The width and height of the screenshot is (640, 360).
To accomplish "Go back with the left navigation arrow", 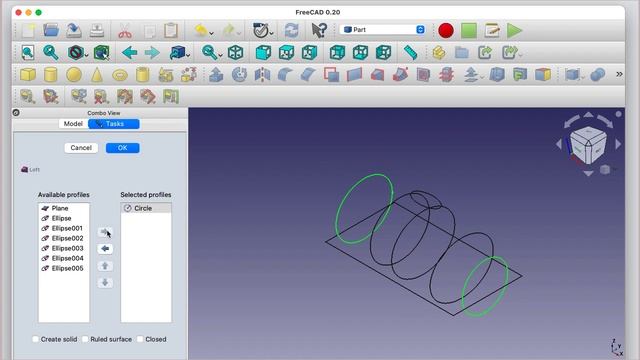I will point(129,53).
